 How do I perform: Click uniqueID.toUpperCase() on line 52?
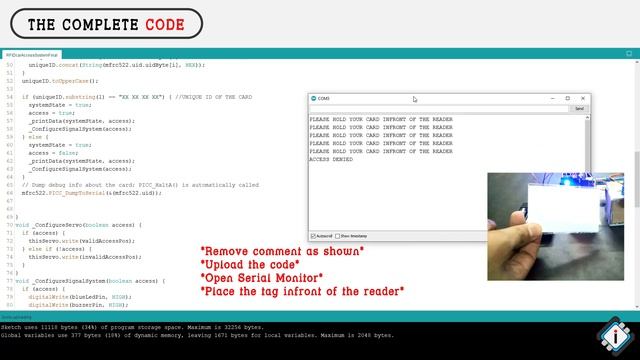[60, 81]
